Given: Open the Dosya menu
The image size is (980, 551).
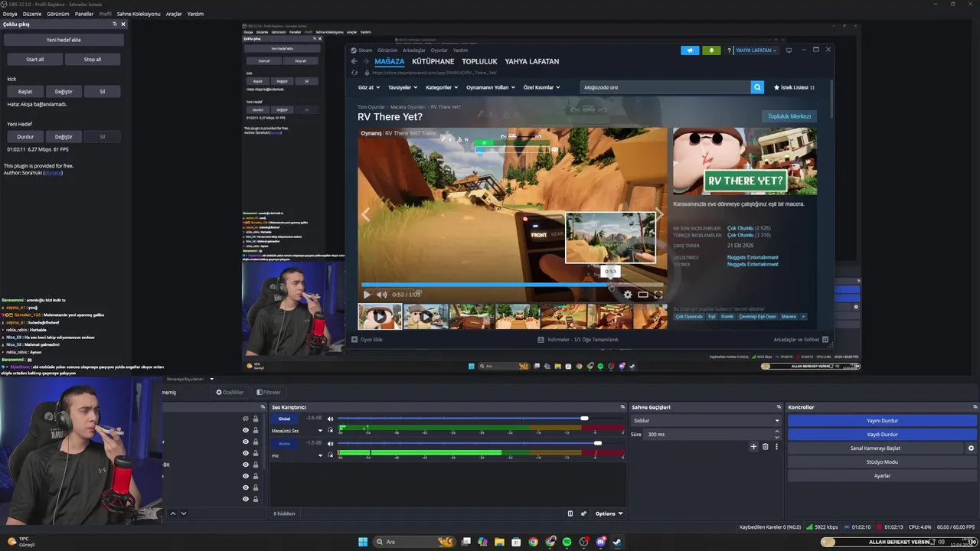Looking at the screenshot, I should tap(10, 14).
